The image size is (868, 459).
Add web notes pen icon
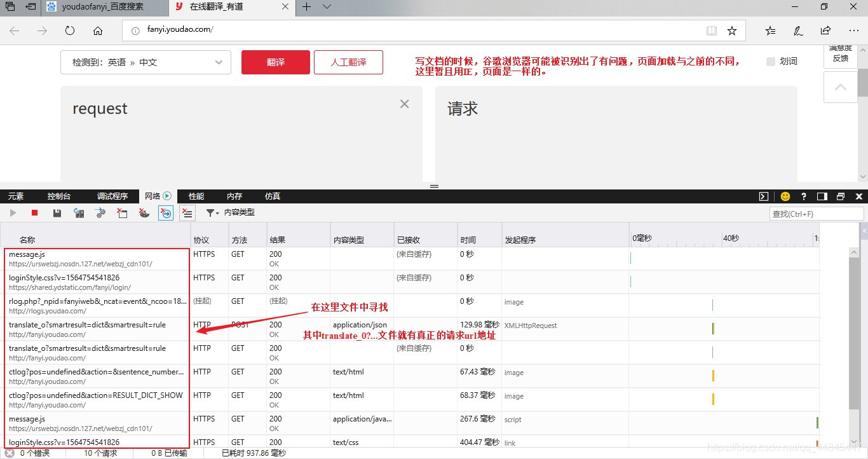click(798, 31)
